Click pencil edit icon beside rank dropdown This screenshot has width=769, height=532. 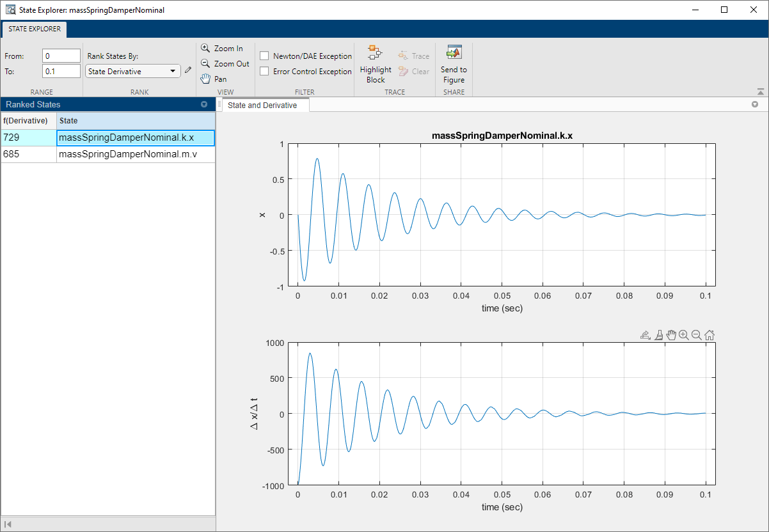tap(188, 71)
